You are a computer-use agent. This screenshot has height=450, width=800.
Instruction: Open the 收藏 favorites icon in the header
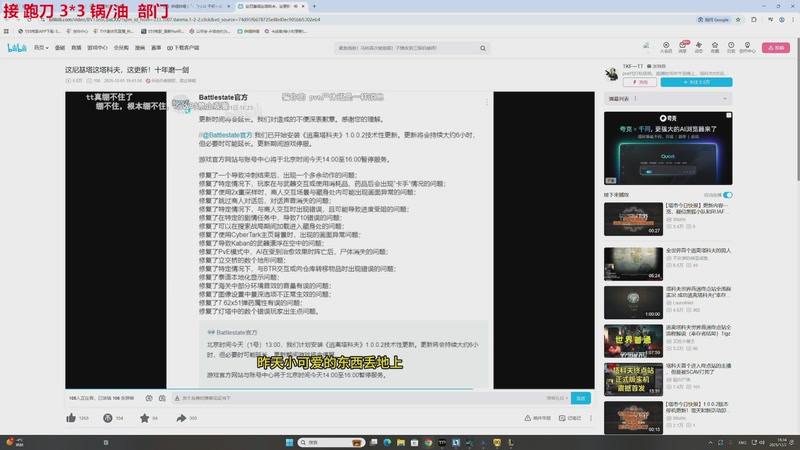tap(715, 47)
